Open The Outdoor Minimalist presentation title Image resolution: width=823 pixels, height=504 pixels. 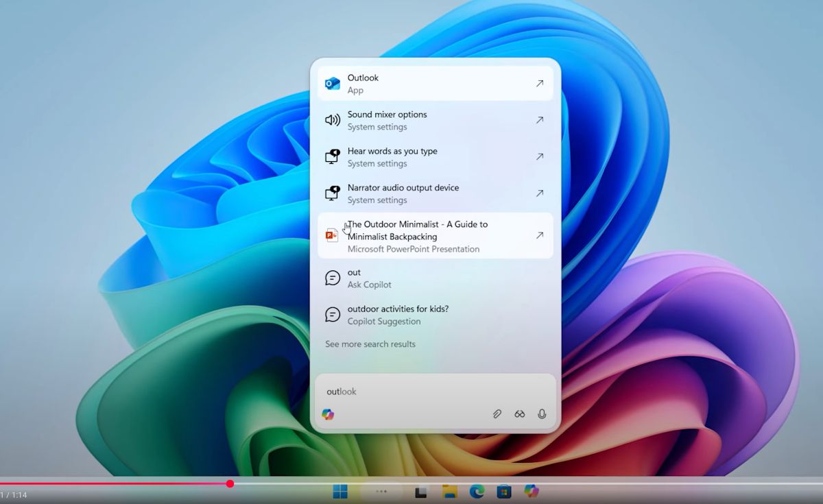coord(418,230)
